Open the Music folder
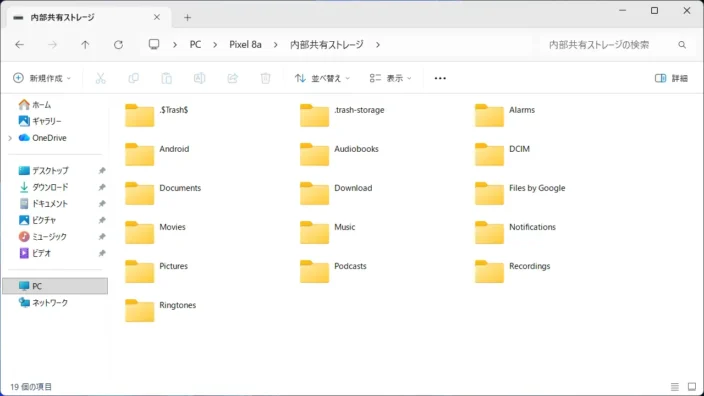This screenshot has width=704, height=396. 328,232
